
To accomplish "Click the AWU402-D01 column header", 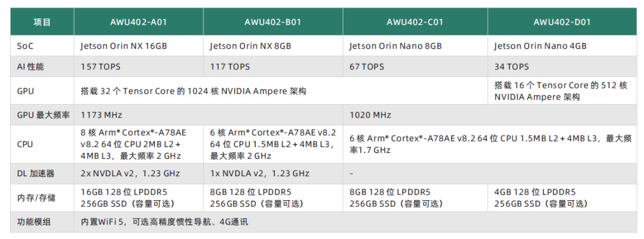I will tap(562, 23).
